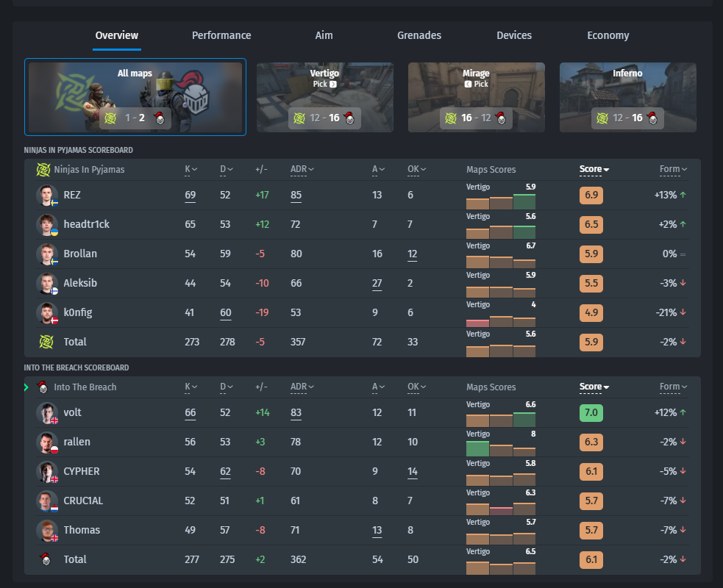Sort Into The Breach by Score column

point(594,387)
